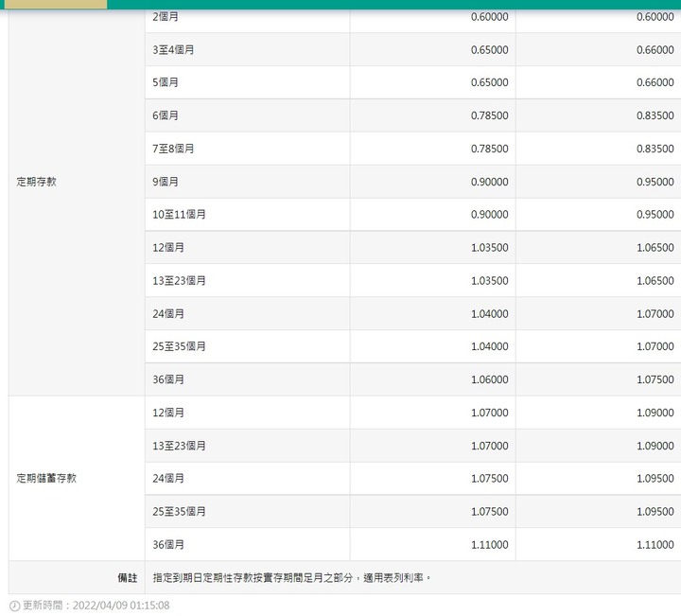Select 0.83500 in the 6個月 row
This screenshot has width=681, height=616.
pyautogui.click(x=655, y=115)
